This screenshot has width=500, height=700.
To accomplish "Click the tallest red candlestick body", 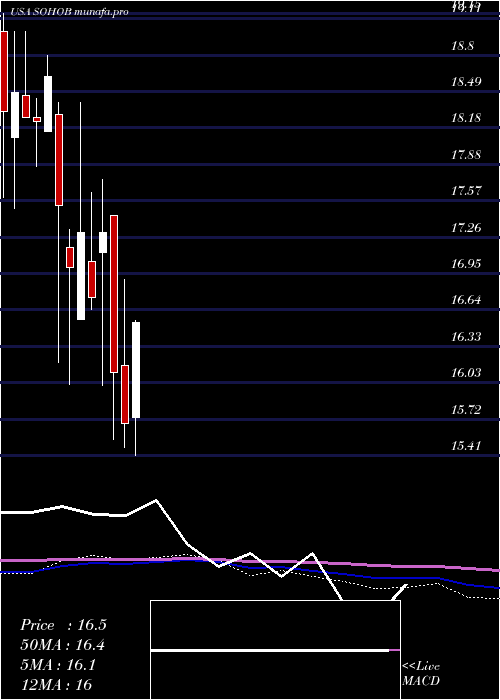I will click(x=114, y=294).
